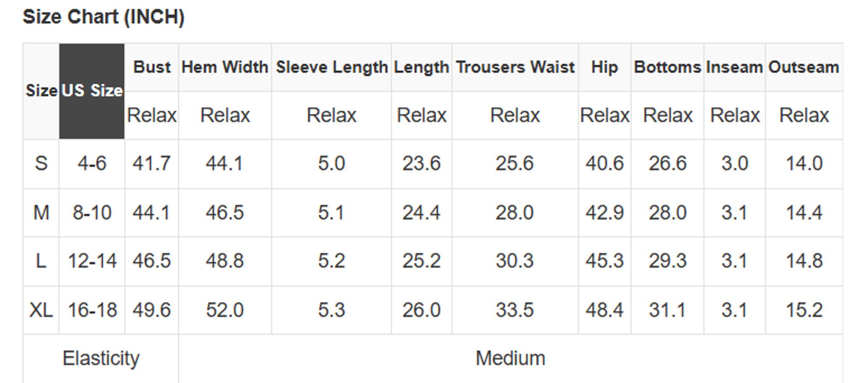Image resolution: width=868 pixels, height=383 pixels.
Task: Click the Bottoms column header
Action: 667,67
